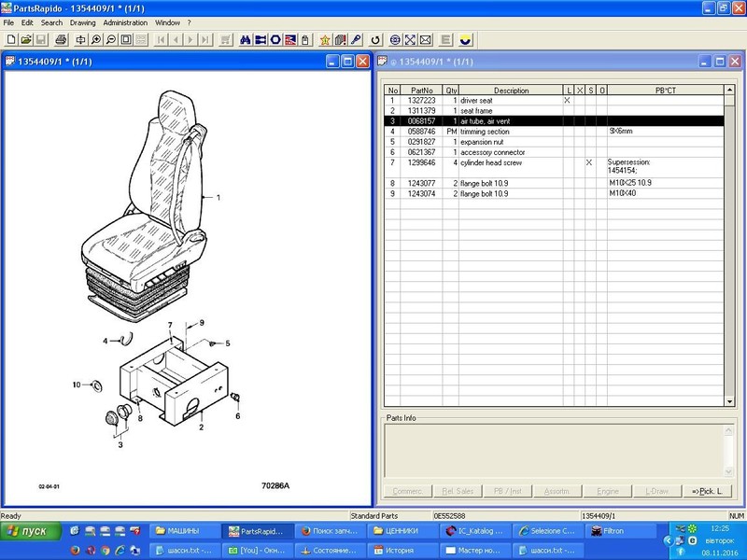
Task: Click the globe icon on the toolbar
Action: click(x=395, y=40)
